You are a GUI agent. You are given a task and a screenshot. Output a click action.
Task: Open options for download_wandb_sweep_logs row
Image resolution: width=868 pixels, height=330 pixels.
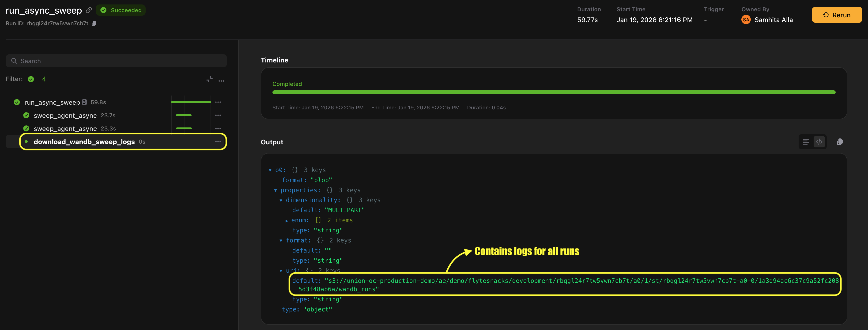point(218,141)
